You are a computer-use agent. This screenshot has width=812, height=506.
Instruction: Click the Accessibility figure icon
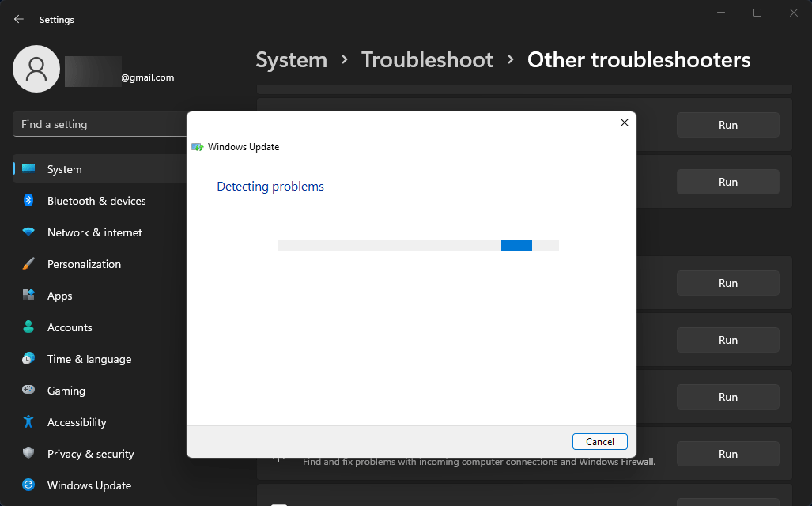(x=28, y=421)
